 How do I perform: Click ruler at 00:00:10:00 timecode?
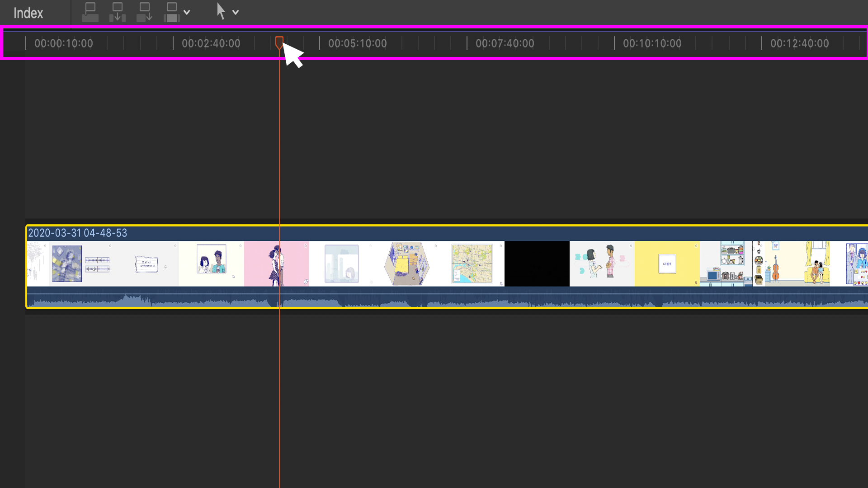pyautogui.click(x=63, y=44)
